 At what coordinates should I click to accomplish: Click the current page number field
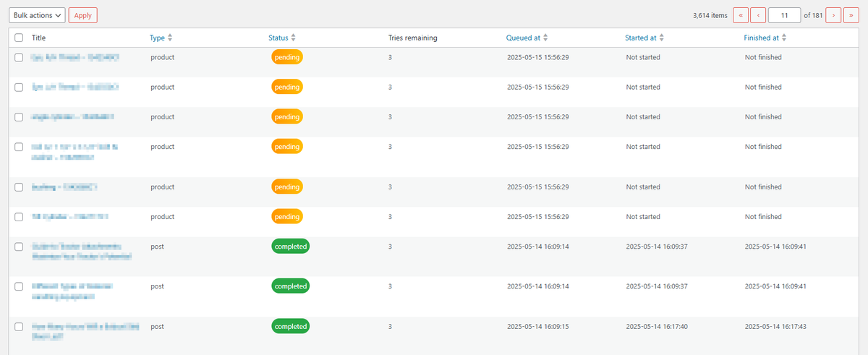[x=785, y=15]
